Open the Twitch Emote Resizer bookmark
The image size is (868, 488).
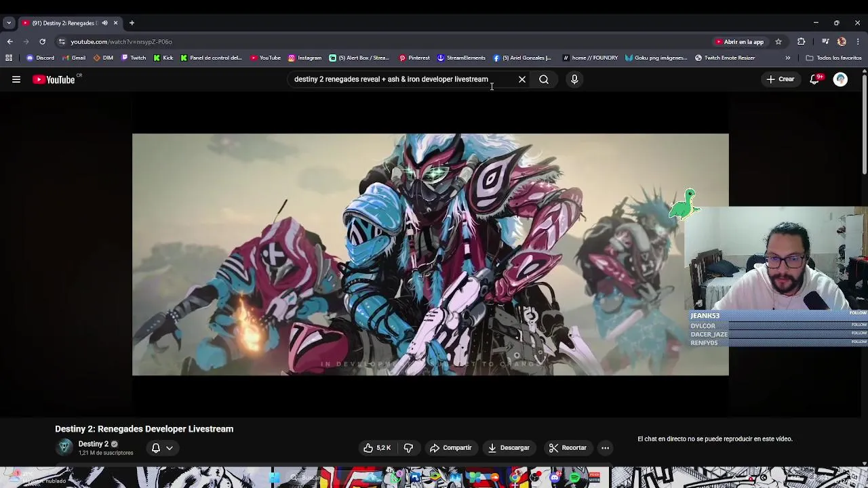pos(725,58)
